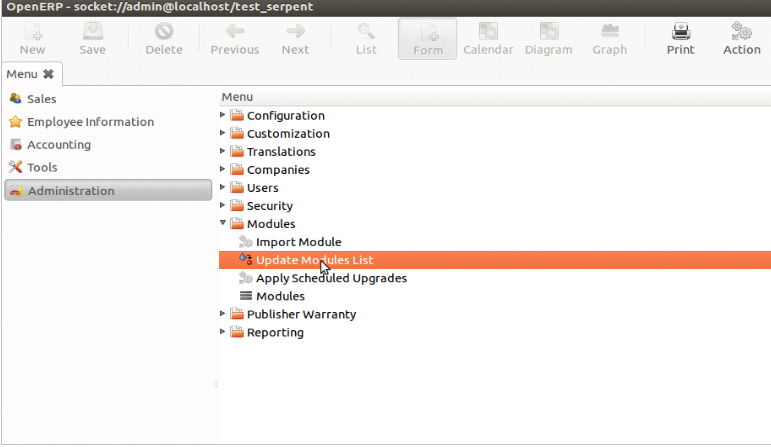Switch to List view icon
This screenshot has width=771, height=447.
(x=366, y=31)
